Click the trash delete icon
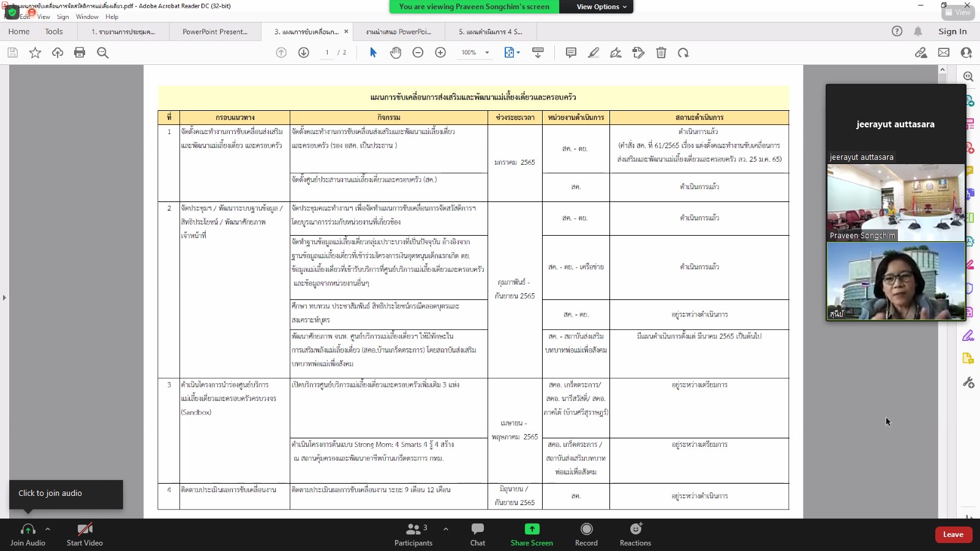This screenshot has width=980, height=551. [661, 53]
